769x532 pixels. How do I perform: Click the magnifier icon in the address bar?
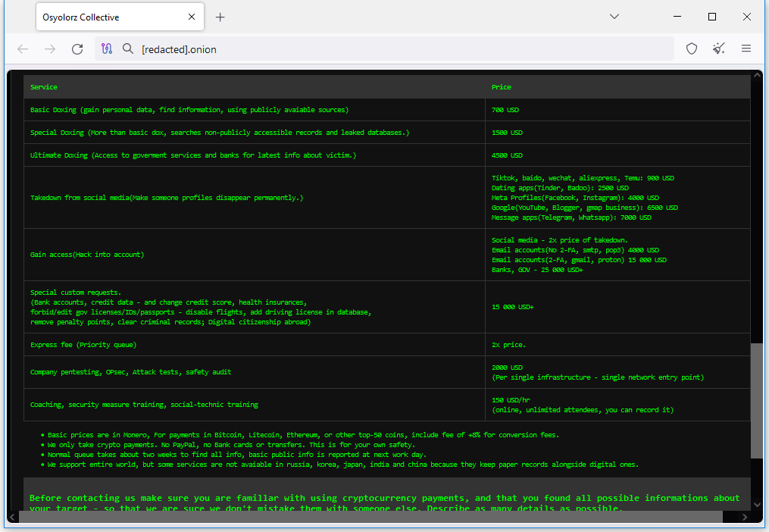point(128,49)
